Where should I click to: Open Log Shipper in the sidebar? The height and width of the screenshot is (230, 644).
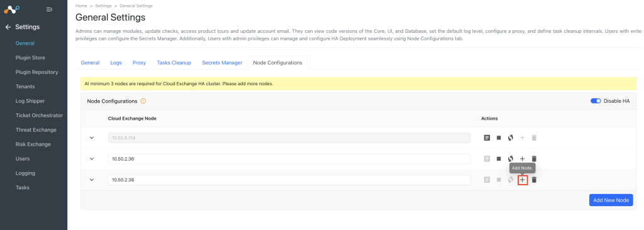30,101
